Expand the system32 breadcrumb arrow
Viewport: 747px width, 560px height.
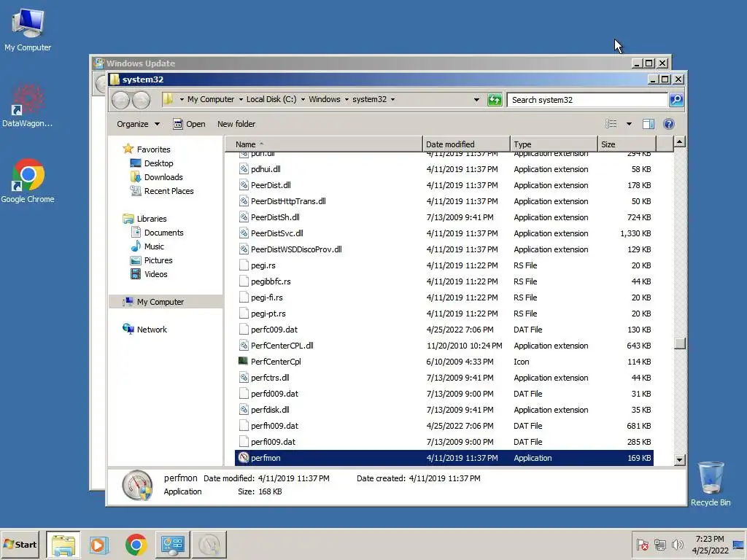pyautogui.click(x=392, y=99)
